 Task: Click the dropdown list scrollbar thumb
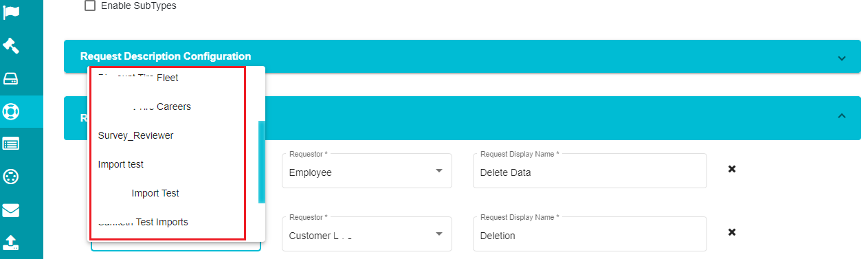261,162
